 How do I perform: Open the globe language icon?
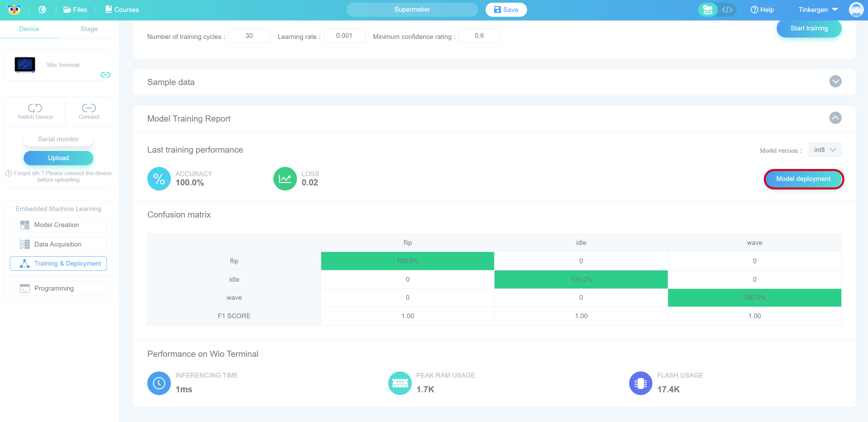[42, 10]
